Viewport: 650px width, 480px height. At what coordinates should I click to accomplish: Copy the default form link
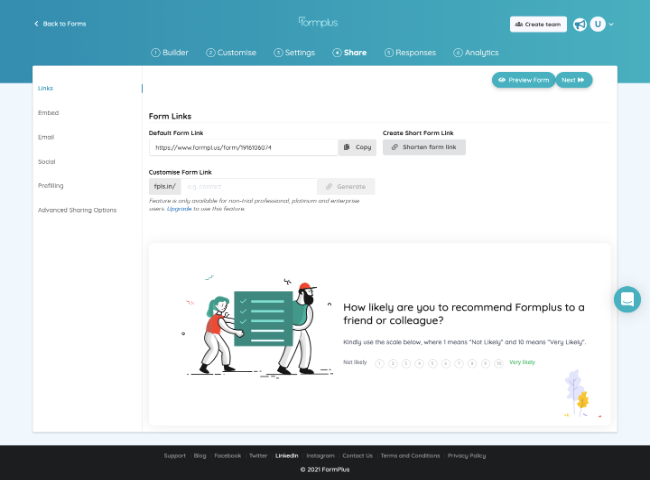click(x=357, y=148)
